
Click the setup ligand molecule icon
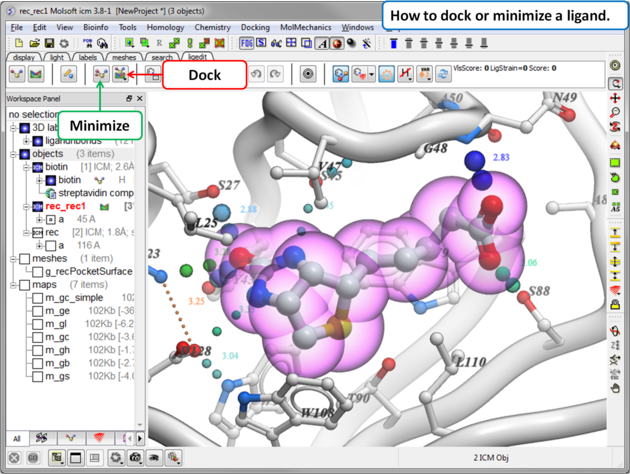click(x=17, y=74)
